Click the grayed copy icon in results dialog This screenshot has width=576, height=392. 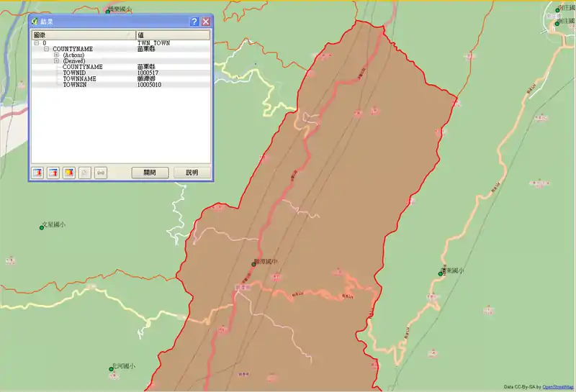85,173
